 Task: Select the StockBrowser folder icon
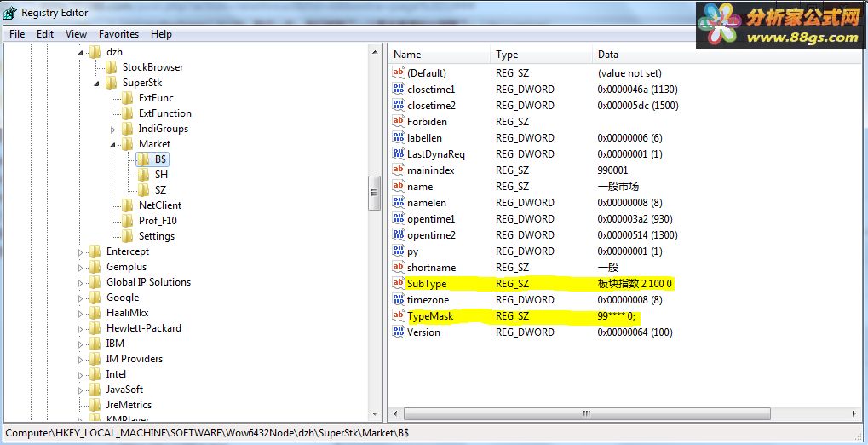click(x=112, y=67)
